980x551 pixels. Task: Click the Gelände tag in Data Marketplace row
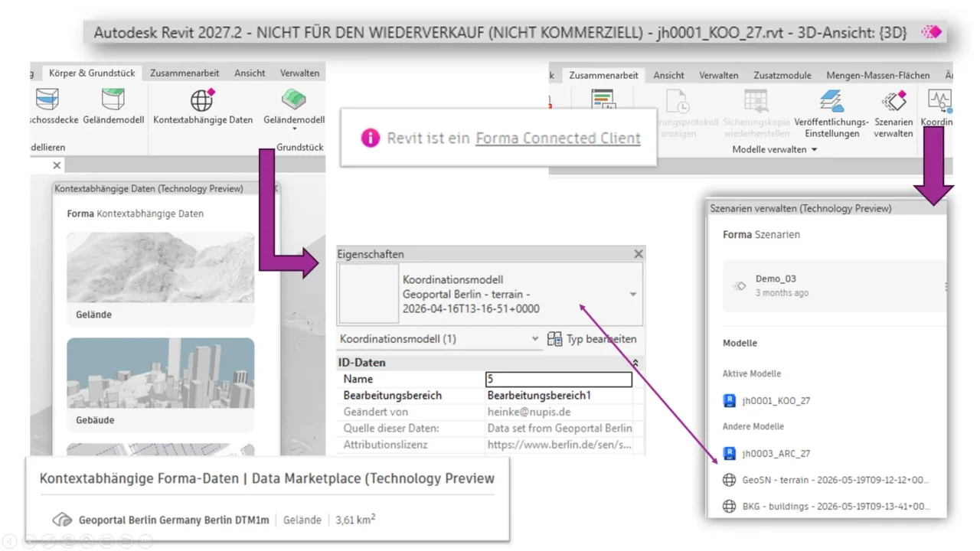click(302, 520)
